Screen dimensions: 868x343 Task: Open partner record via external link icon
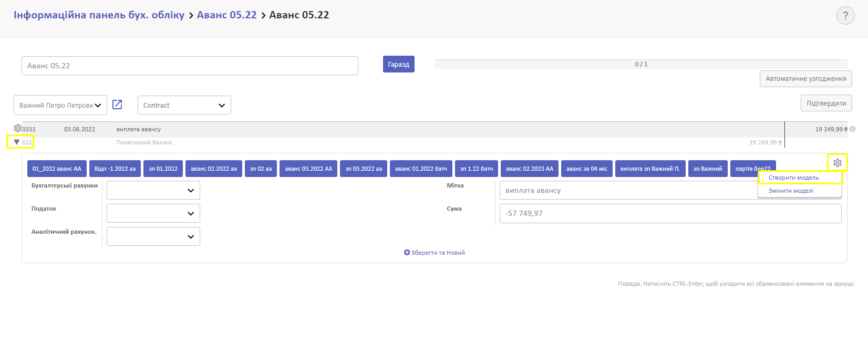[117, 105]
